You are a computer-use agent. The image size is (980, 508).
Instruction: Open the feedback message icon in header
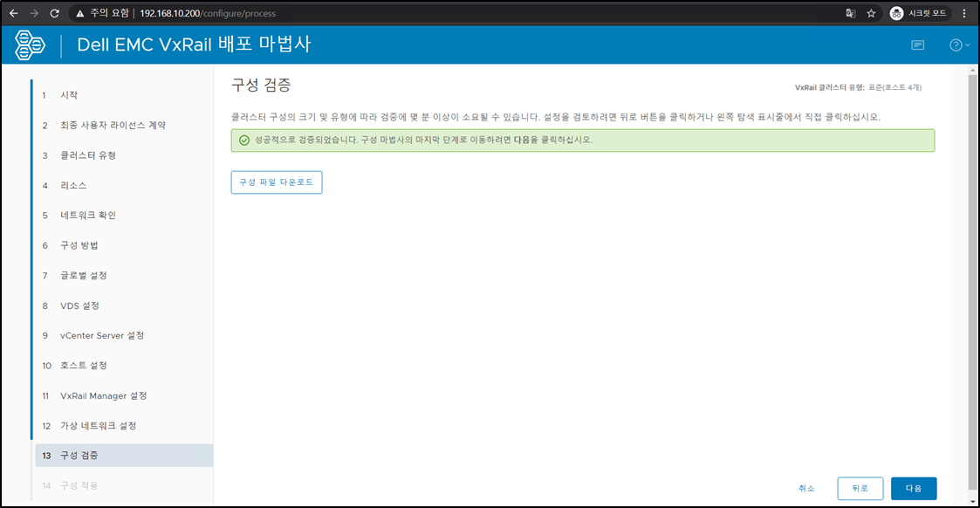(x=917, y=45)
